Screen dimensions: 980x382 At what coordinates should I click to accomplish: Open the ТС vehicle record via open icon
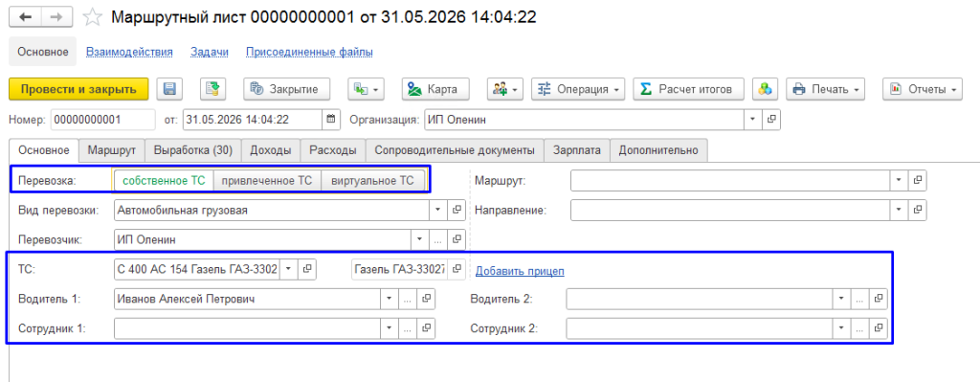(307, 269)
